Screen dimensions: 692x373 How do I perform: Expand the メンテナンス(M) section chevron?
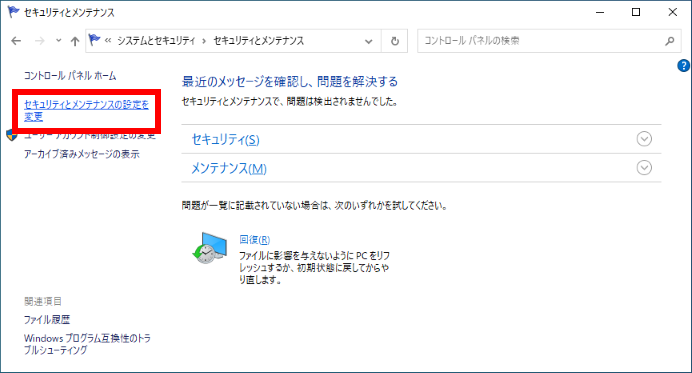point(644,168)
